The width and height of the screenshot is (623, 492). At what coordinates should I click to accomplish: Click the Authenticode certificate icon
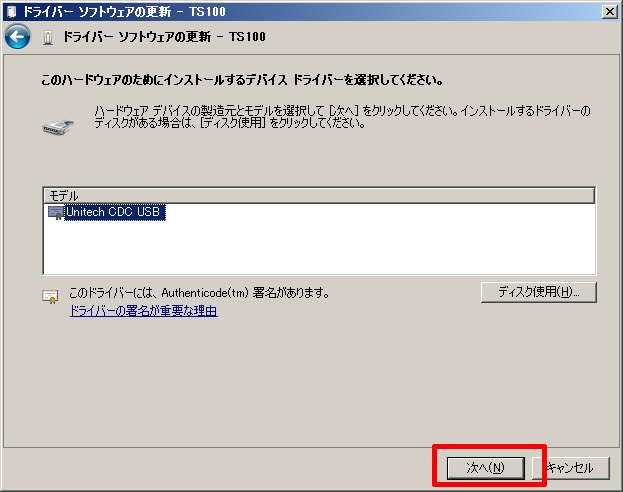(50, 296)
